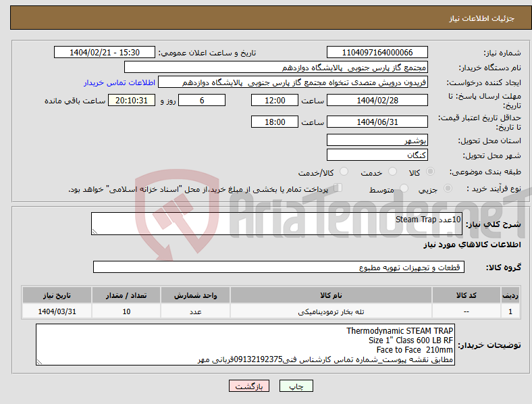Viewport: 532px width, 404px height.
Task: Click the buyer organization name field
Action: click(276, 67)
